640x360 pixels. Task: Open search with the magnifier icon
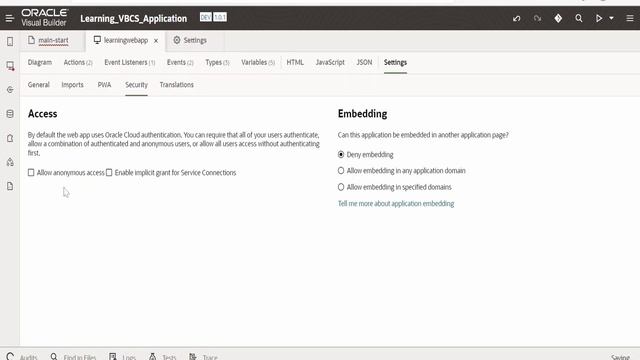point(578,18)
